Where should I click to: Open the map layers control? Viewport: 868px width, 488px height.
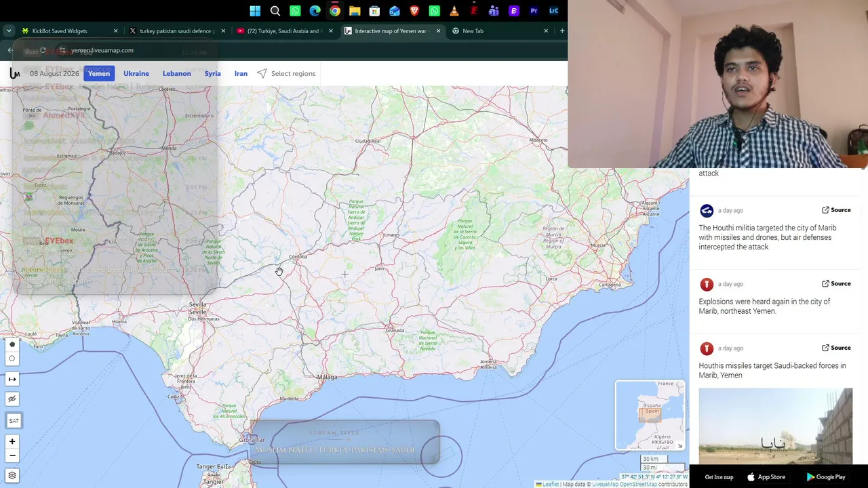coord(12,475)
